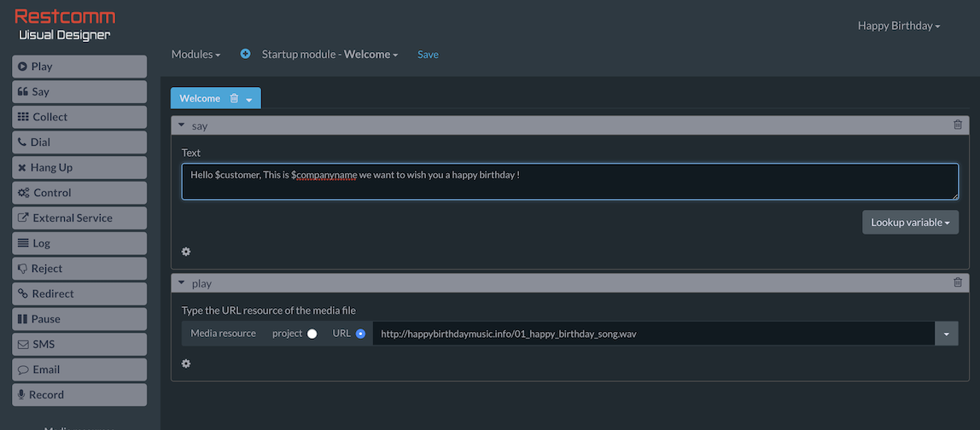This screenshot has width=980, height=430.
Task: Click the blue plus icon to add module
Action: tap(246, 54)
